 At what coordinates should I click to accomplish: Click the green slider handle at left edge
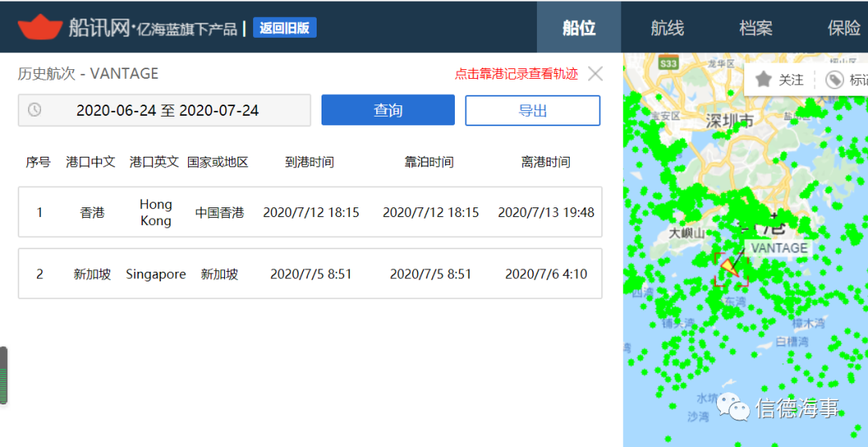[x=3, y=375]
